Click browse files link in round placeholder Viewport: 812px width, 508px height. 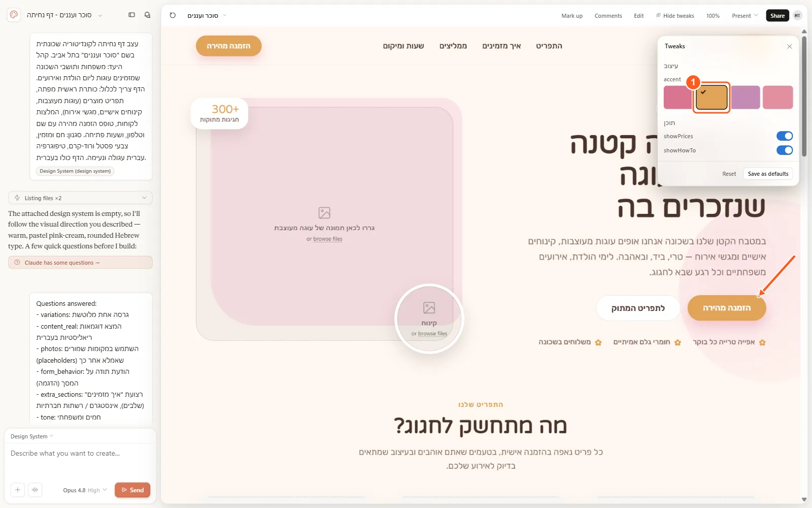(432, 334)
